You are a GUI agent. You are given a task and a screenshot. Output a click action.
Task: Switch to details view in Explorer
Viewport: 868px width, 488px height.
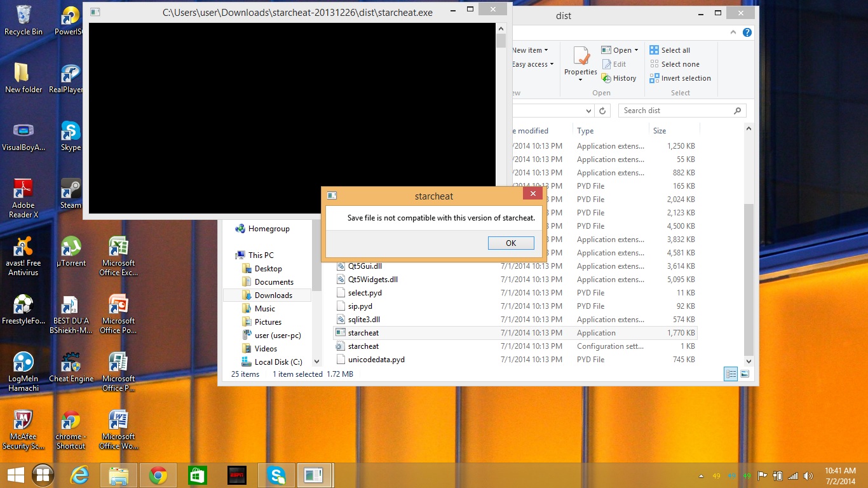(731, 374)
